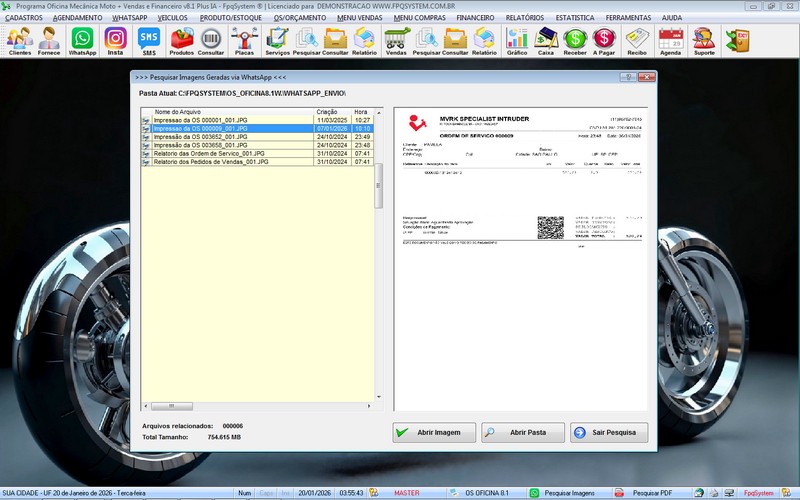Click the Sair Pesquisa button
This screenshot has width=800, height=500.
coord(609,432)
